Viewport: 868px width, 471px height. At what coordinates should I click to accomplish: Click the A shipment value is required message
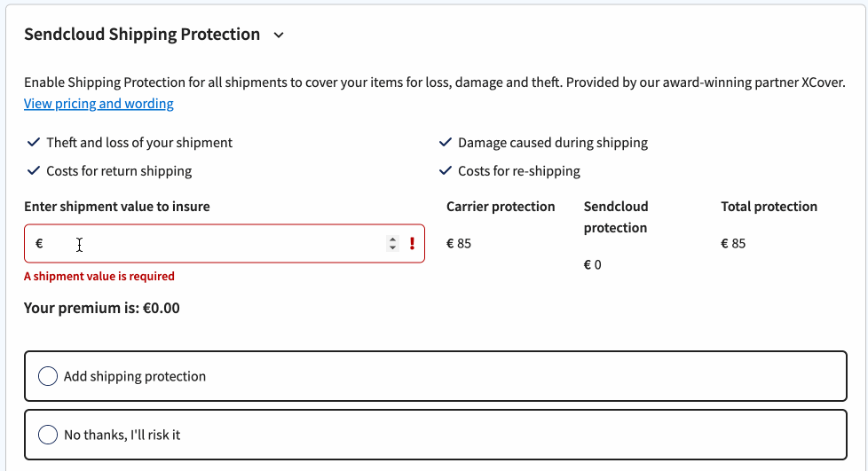point(99,276)
